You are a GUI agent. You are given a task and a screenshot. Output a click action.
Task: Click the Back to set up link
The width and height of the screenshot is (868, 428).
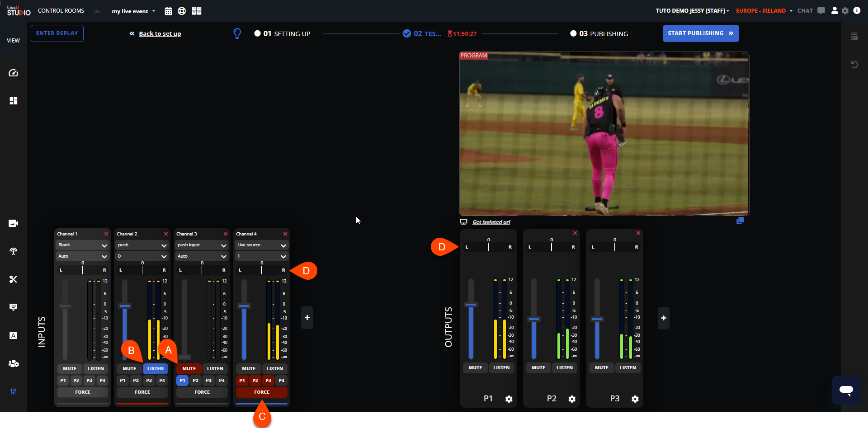click(x=160, y=33)
